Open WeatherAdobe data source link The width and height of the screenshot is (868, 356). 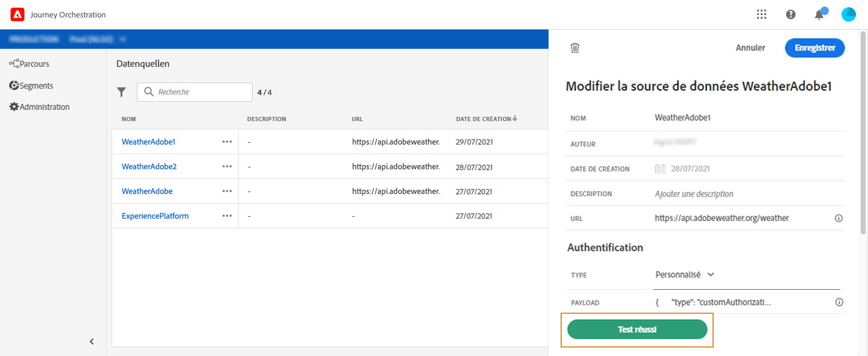pos(147,191)
